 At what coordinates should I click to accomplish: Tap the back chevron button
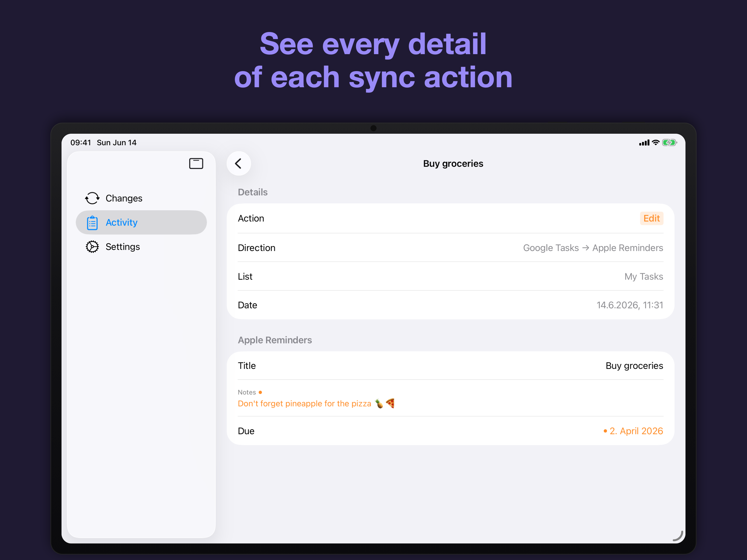(x=238, y=164)
